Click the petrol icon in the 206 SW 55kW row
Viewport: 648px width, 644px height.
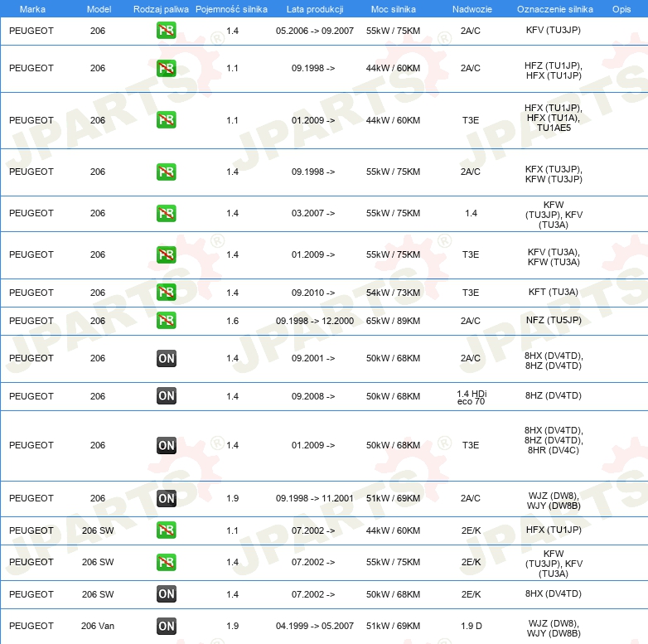[x=166, y=562]
